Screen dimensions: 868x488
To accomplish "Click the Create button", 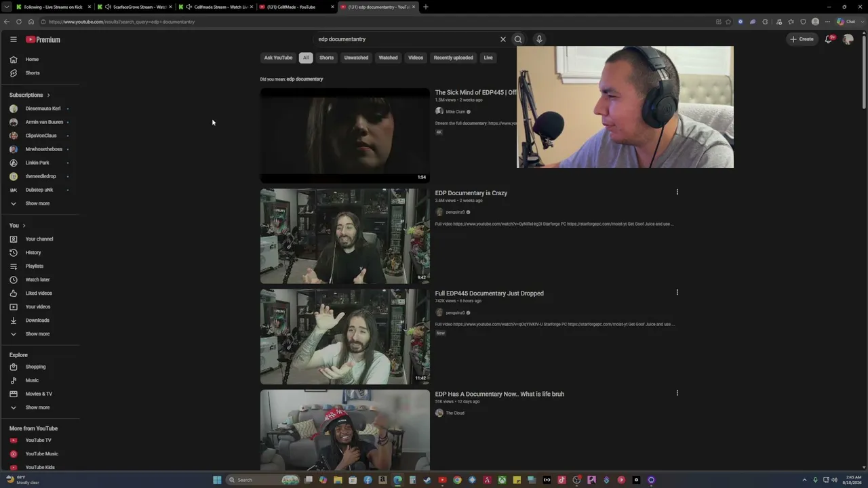I will [802, 39].
